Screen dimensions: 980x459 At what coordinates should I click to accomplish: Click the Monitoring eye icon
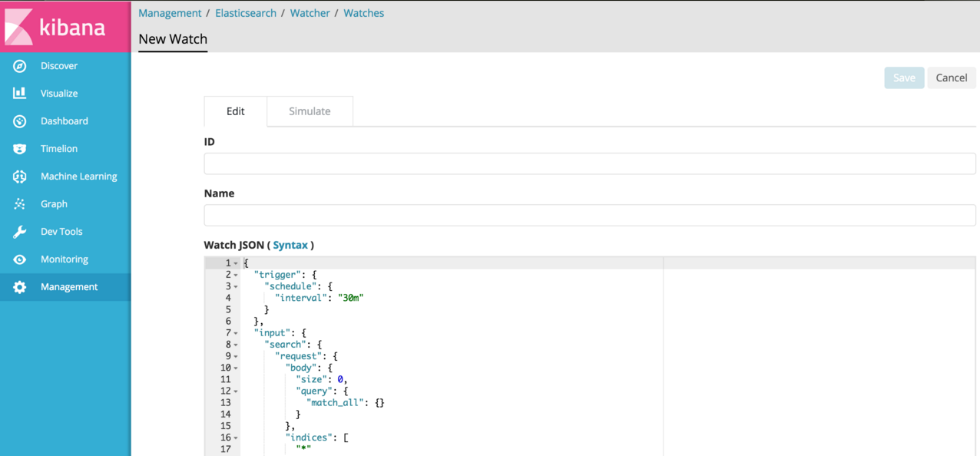point(20,259)
